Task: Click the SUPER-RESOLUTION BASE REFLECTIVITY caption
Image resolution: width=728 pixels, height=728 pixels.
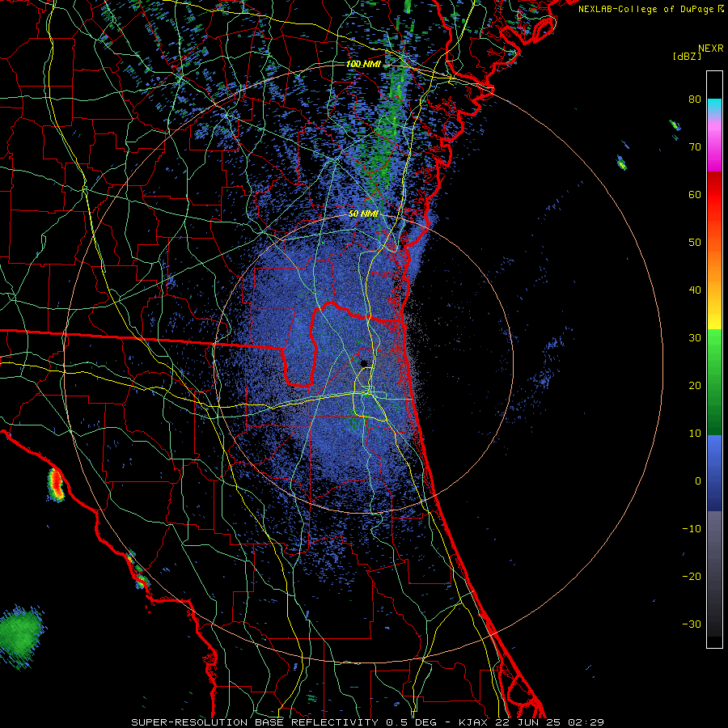Action: (x=255, y=722)
